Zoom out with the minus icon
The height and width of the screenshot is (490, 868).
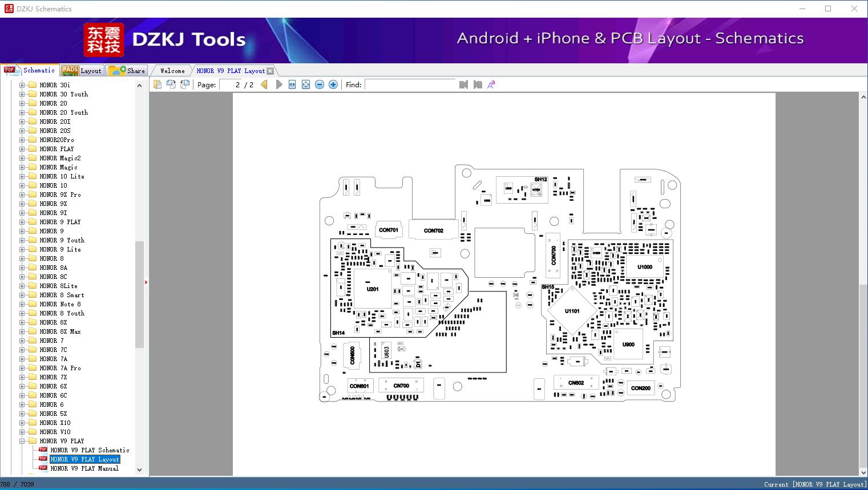(320, 84)
